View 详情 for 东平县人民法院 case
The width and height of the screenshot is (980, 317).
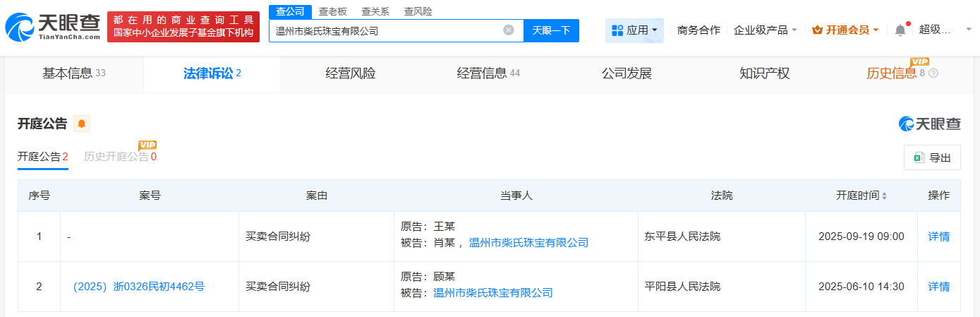pyautogui.click(x=938, y=237)
